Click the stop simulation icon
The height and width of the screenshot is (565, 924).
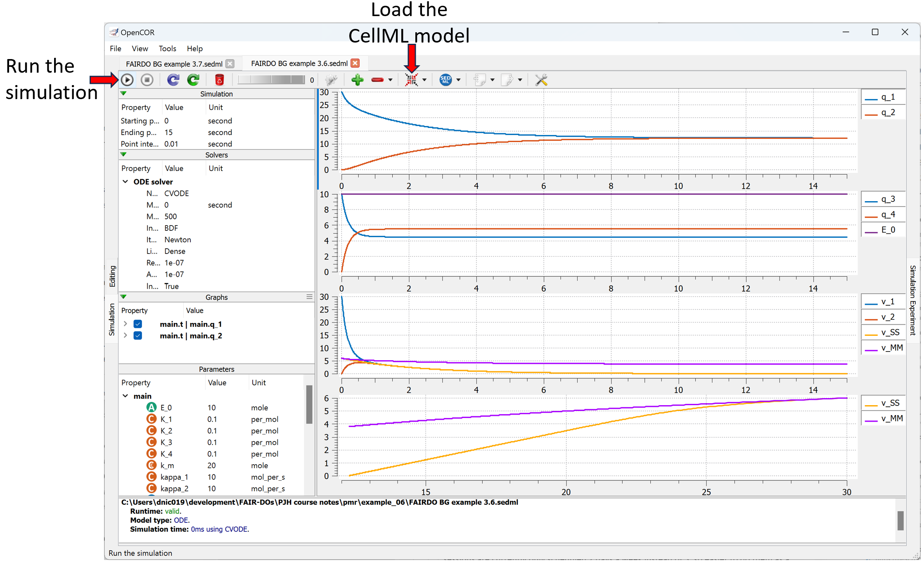point(147,80)
